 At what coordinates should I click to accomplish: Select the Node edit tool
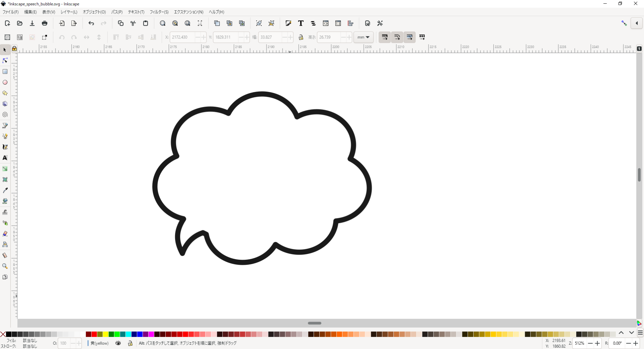5,61
